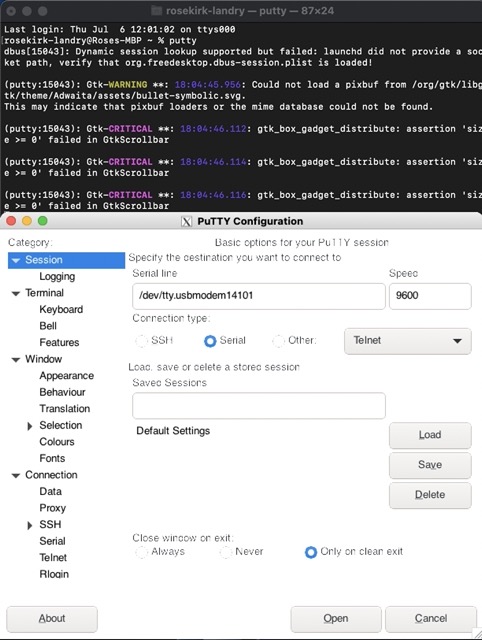Open the Telnet settings category in tree

[53, 558]
